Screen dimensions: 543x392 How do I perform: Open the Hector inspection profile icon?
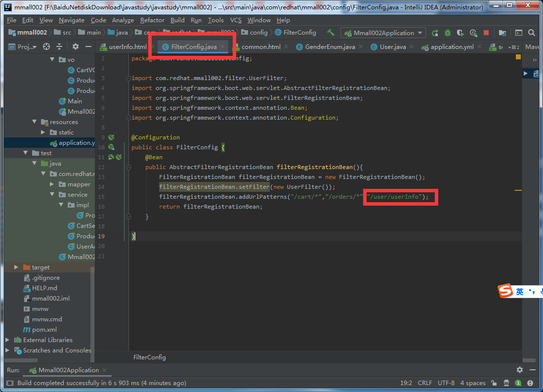tap(506, 383)
